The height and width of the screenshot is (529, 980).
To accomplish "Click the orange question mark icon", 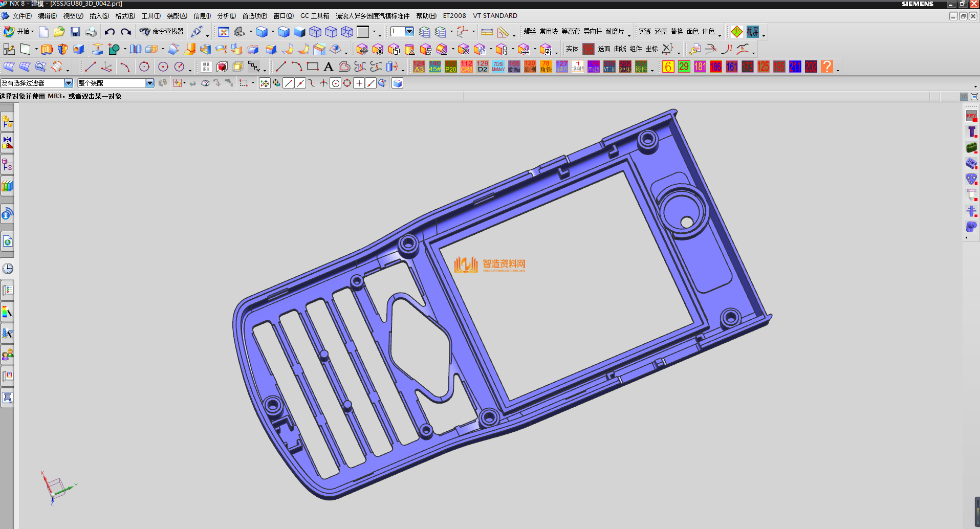I will point(826,67).
